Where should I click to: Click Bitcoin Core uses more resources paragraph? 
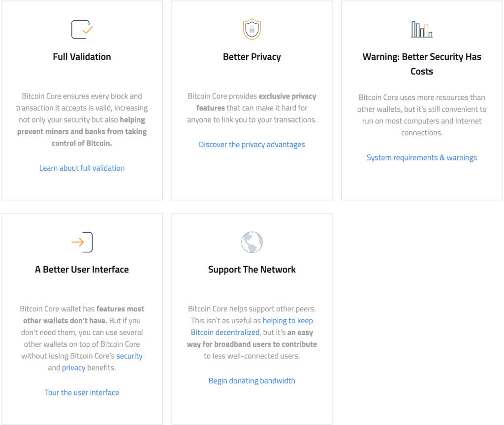pyautogui.click(x=422, y=115)
